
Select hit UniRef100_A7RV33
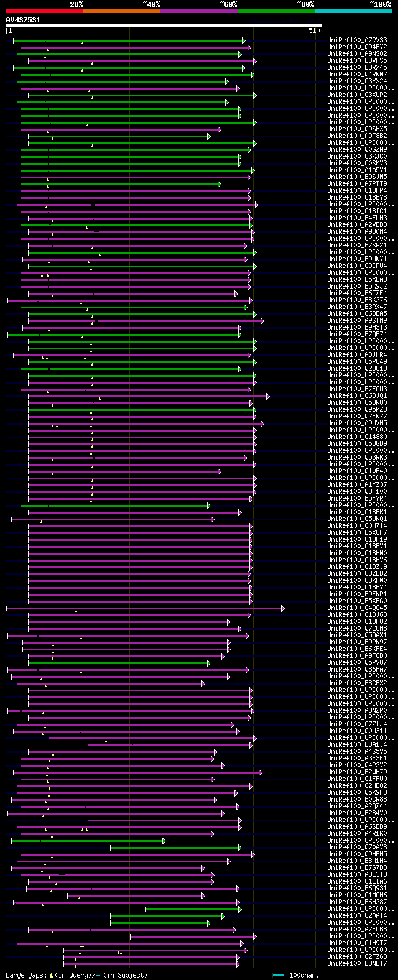click(357, 40)
